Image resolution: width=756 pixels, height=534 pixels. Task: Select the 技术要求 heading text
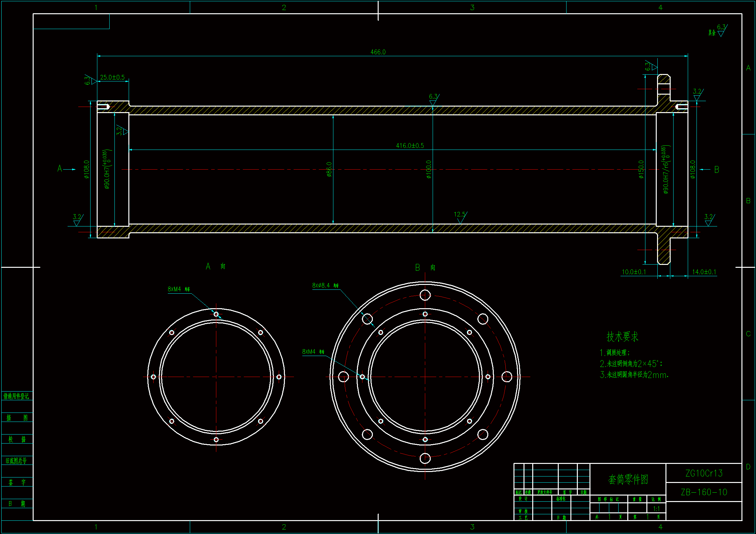coord(622,337)
